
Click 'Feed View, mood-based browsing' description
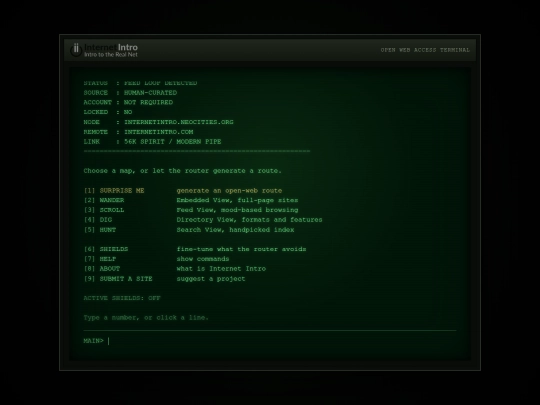[x=237, y=210]
